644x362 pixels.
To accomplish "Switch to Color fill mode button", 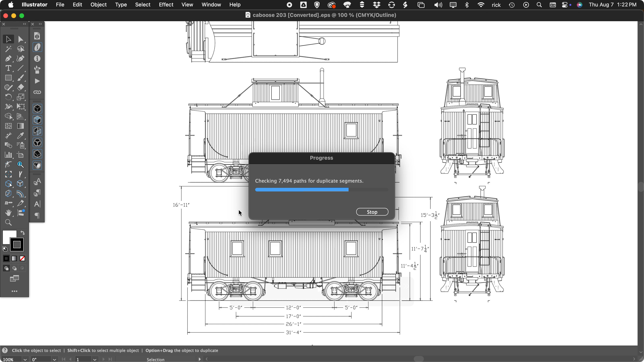I will (x=6, y=259).
